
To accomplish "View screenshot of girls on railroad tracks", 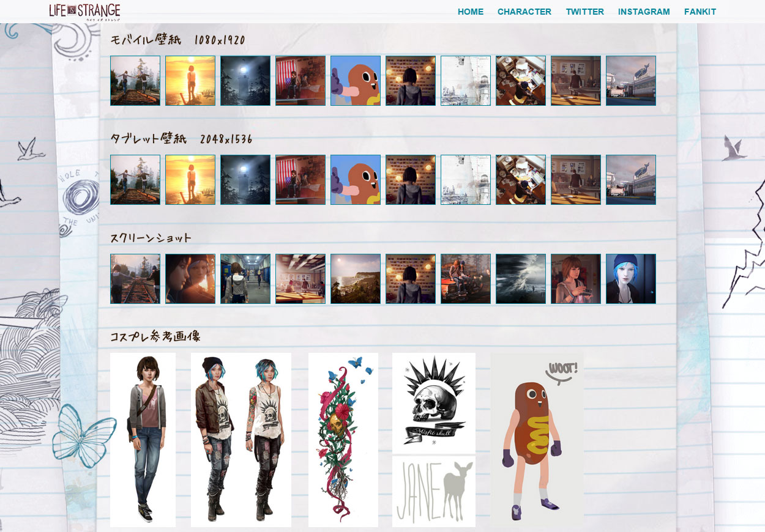I will click(x=135, y=279).
